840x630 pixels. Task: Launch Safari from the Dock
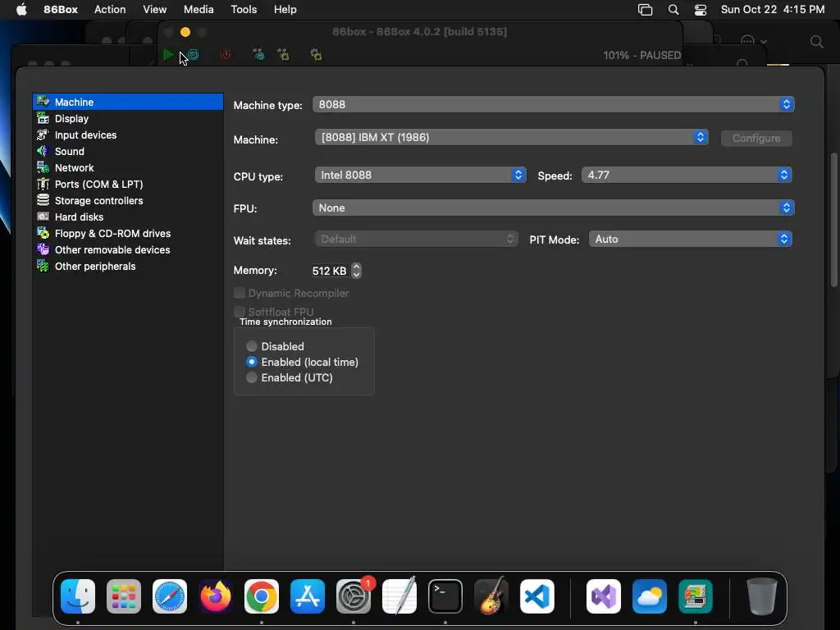(x=170, y=596)
